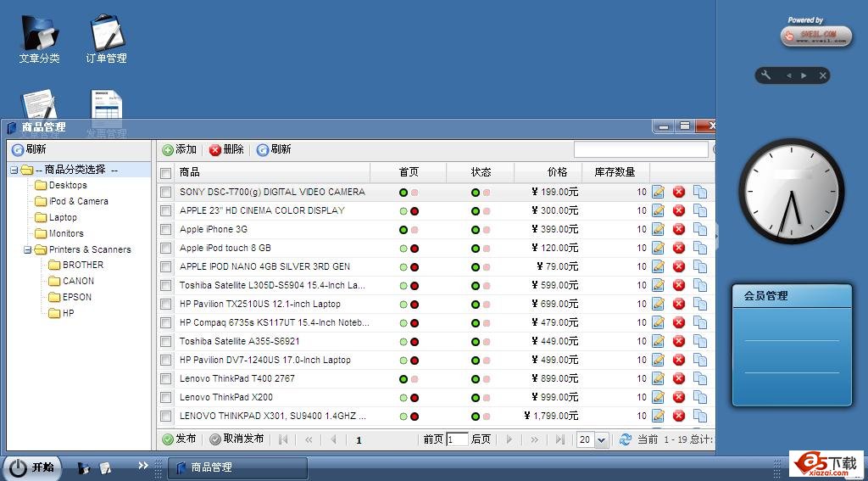Copy the Toshiba Satellite A355-S6921 row
The height and width of the screenshot is (481, 868).
700,341
